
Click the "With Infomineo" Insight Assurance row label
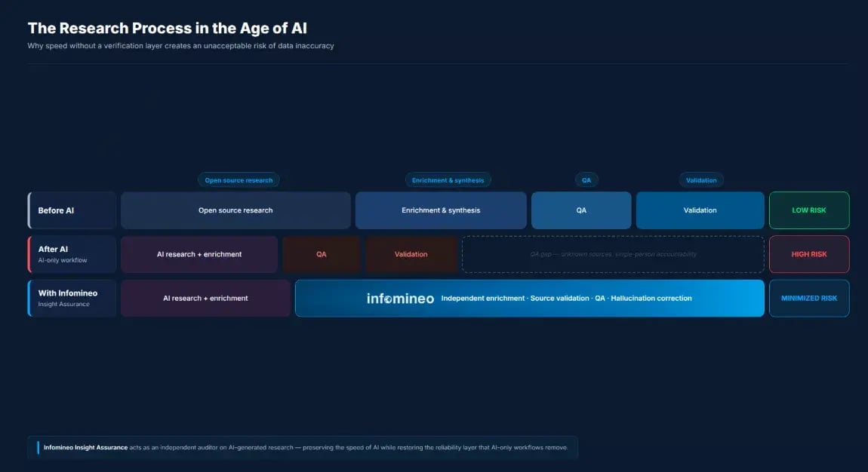72,298
